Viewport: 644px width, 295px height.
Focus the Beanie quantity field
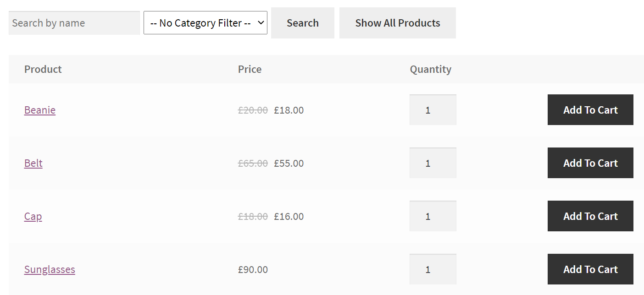click(433, 110)
